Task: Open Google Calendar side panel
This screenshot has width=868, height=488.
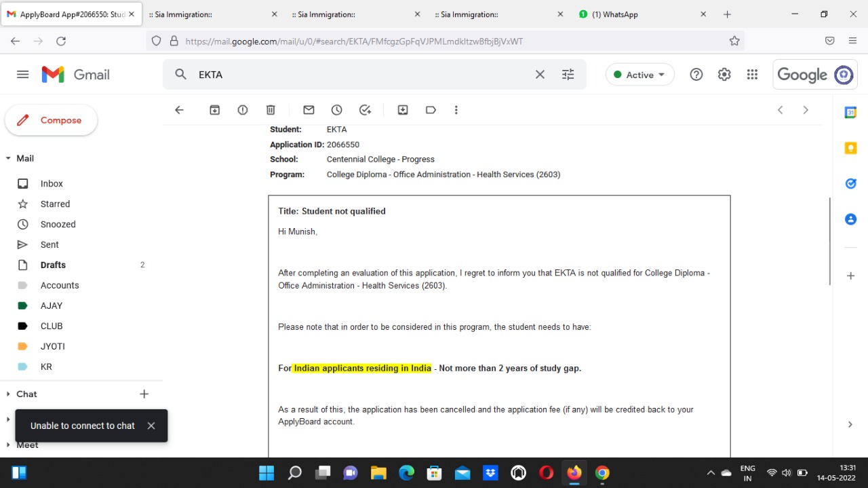Action: pyautogui.click(x=850, y=113)
